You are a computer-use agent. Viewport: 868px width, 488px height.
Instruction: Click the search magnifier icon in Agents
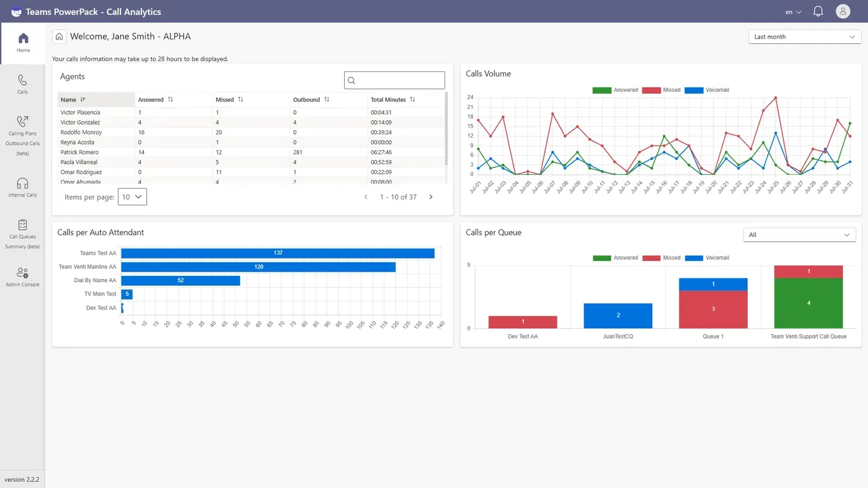352,80
